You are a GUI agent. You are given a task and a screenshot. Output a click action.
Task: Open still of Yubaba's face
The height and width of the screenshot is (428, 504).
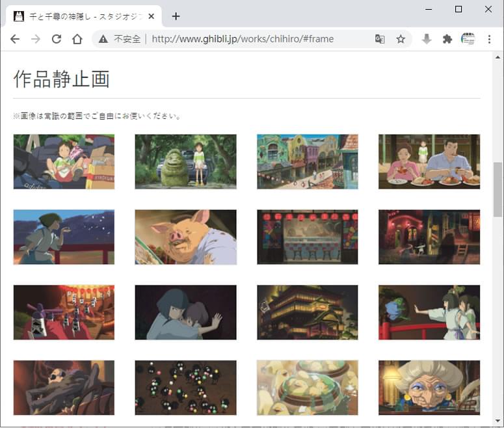pos(429,388)
